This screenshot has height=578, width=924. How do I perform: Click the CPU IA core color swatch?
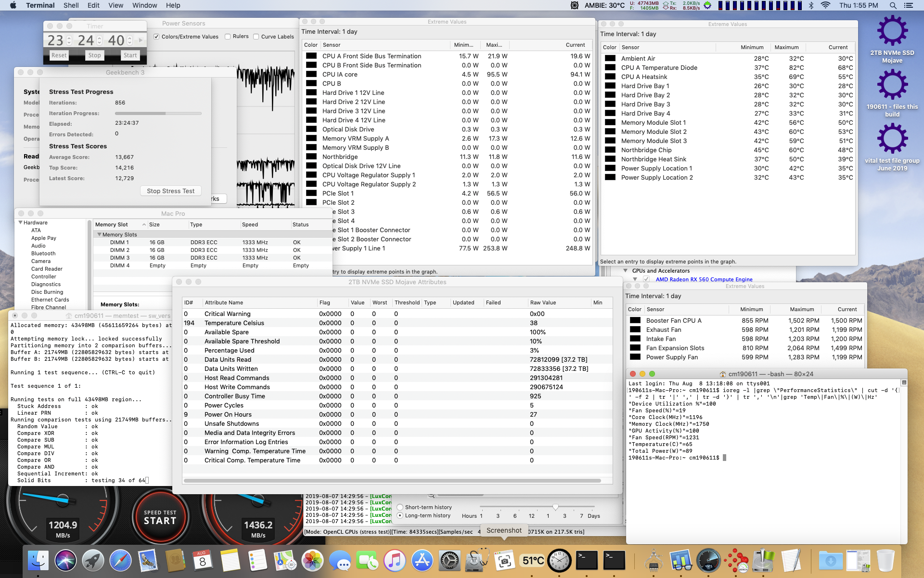coord(311,74)
